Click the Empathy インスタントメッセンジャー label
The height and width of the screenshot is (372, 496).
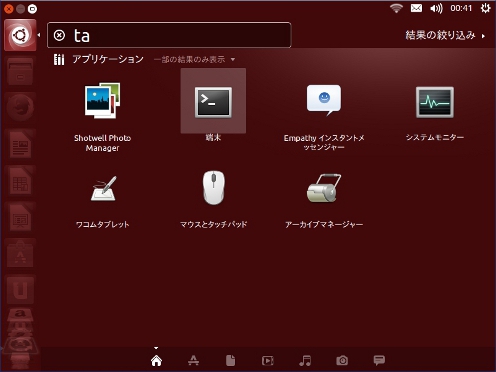pyautogui.click(x=324, y=142)
